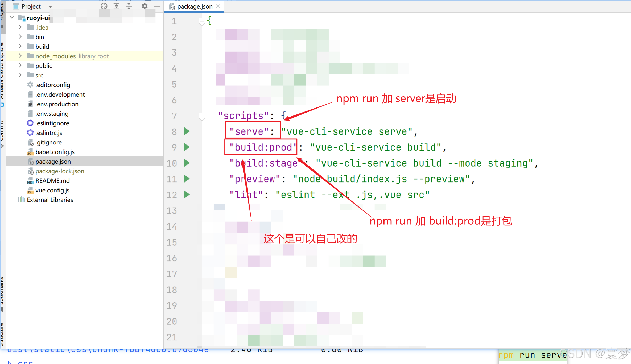Collapse the ruoyi-ui project root
This screenshot has height=364, width=631.
[x=12, y=18]
